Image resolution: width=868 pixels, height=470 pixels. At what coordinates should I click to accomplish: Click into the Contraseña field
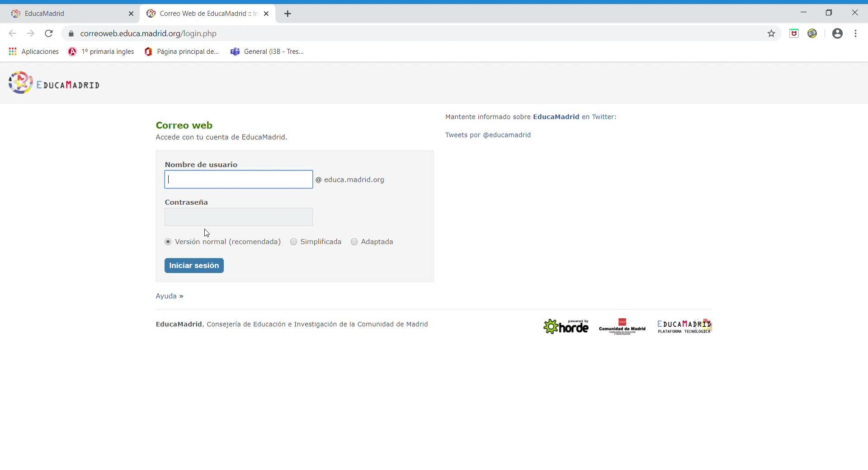pyautogui.click(x=239, y=217)
